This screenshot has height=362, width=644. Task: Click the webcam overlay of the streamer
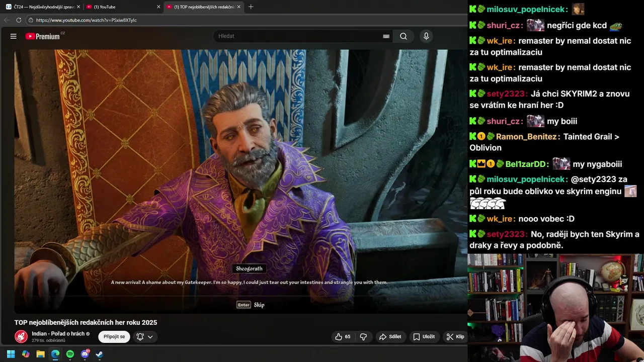coord(556,308)
